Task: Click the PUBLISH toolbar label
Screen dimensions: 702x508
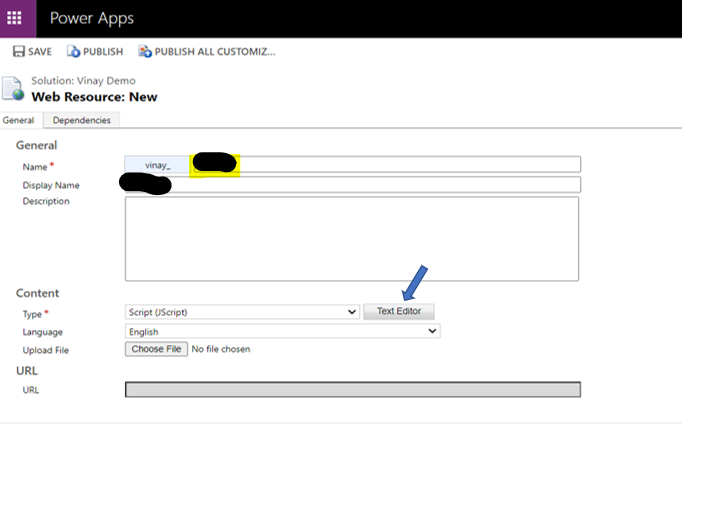Action: point(103,52)
